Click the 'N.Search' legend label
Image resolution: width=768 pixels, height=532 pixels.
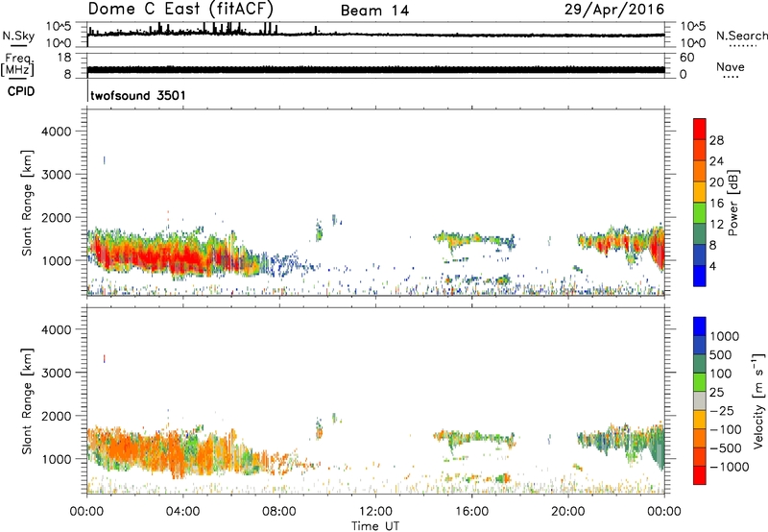742,36
